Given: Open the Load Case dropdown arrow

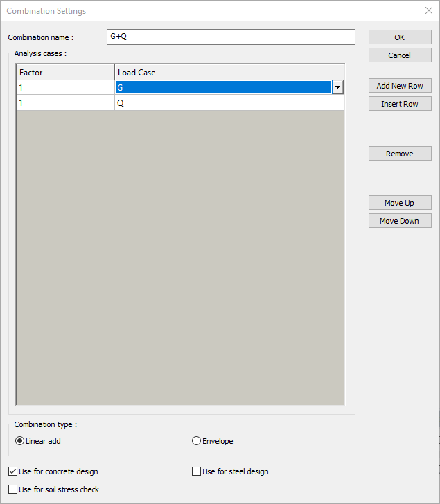Looking at the screenshot, I should 337,87.
